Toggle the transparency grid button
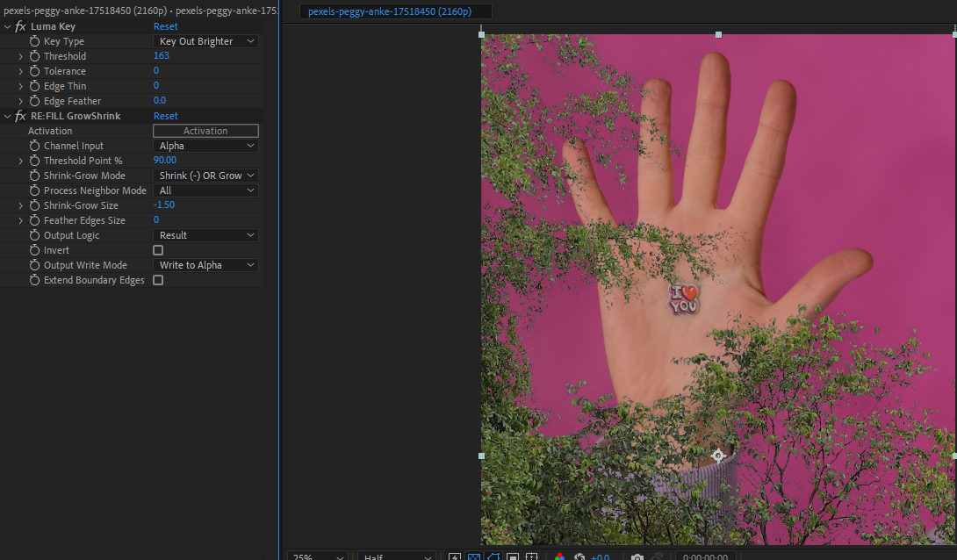957x560 pixels. (474, 556)
